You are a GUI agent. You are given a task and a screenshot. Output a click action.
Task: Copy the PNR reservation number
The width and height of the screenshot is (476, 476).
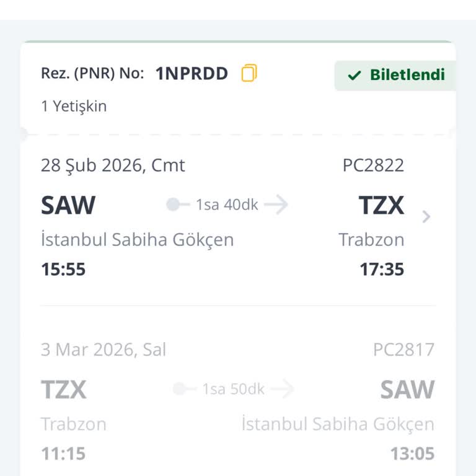click(249, 74)
